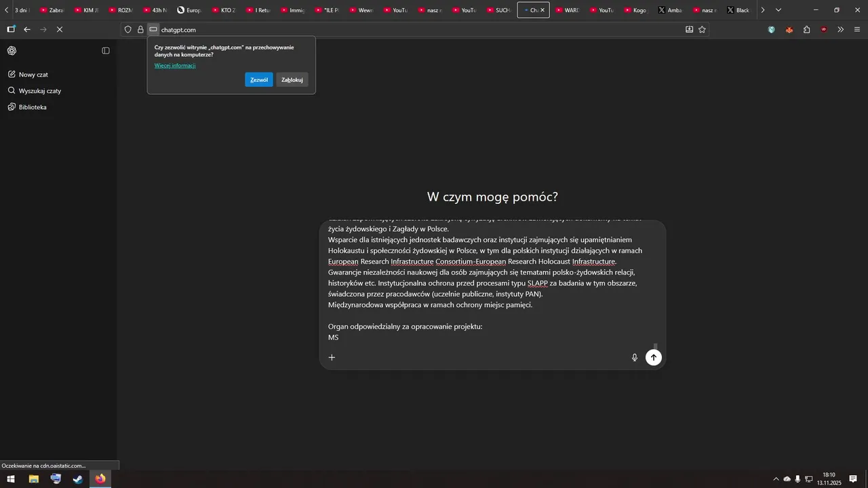868x488 pixels.
Task: Open the Firefox hamburger application menu
Action: click(x=858, y=30)
